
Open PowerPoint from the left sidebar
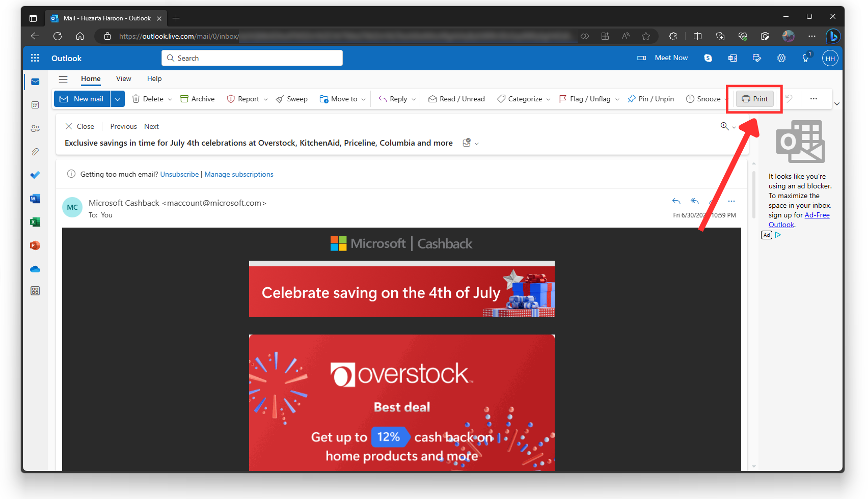click(x=35, y=245)
